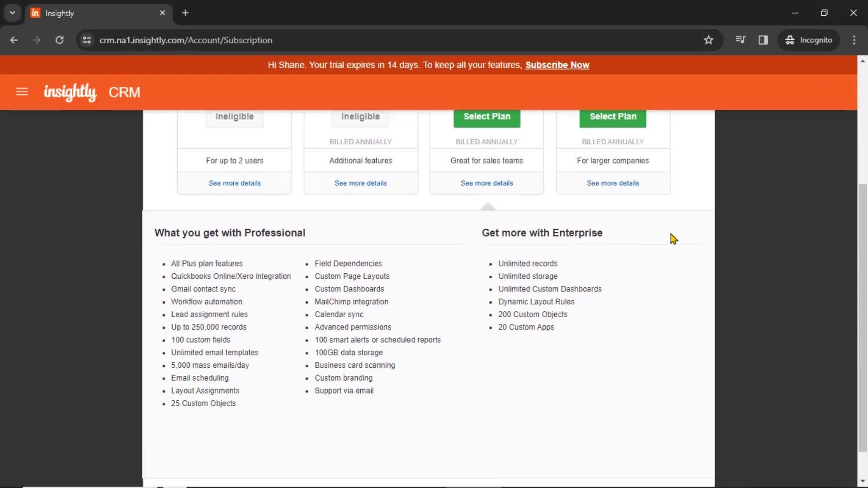
Task: Click See more details for Enterprise
Action: tap(613, 183)
